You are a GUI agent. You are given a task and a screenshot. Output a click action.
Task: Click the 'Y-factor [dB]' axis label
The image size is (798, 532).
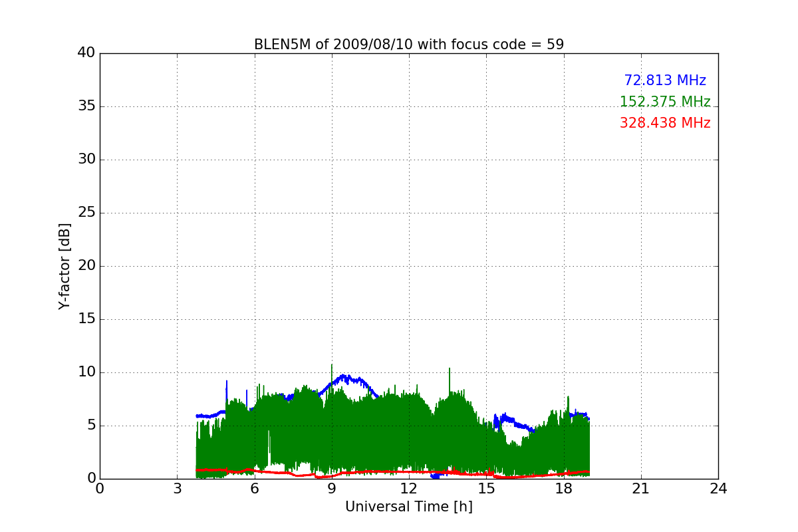tap(64, 266)
